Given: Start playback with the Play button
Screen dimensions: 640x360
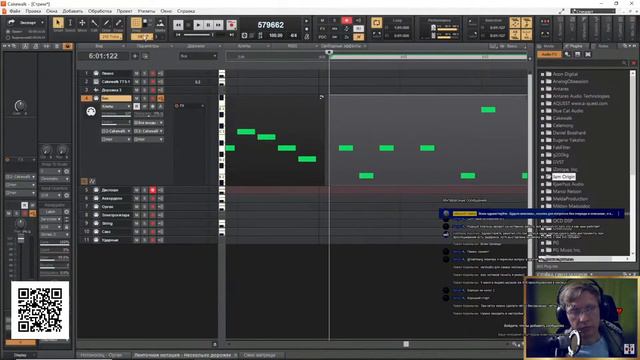Looking at the screenshot, I should (198, 25).
